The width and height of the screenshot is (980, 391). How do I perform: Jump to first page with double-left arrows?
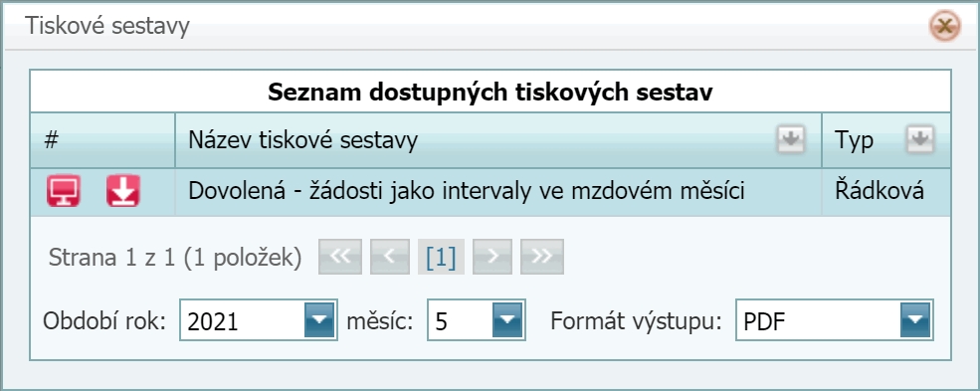340,257
